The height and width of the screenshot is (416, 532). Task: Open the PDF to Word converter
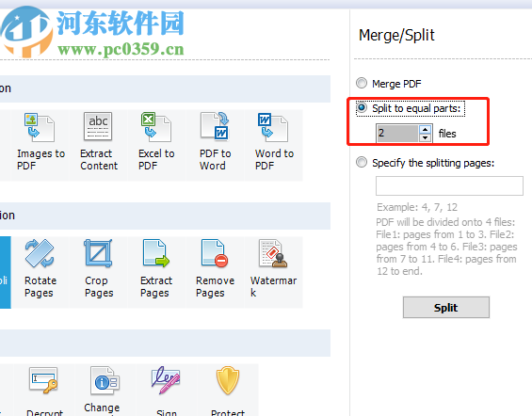(215, 145)
